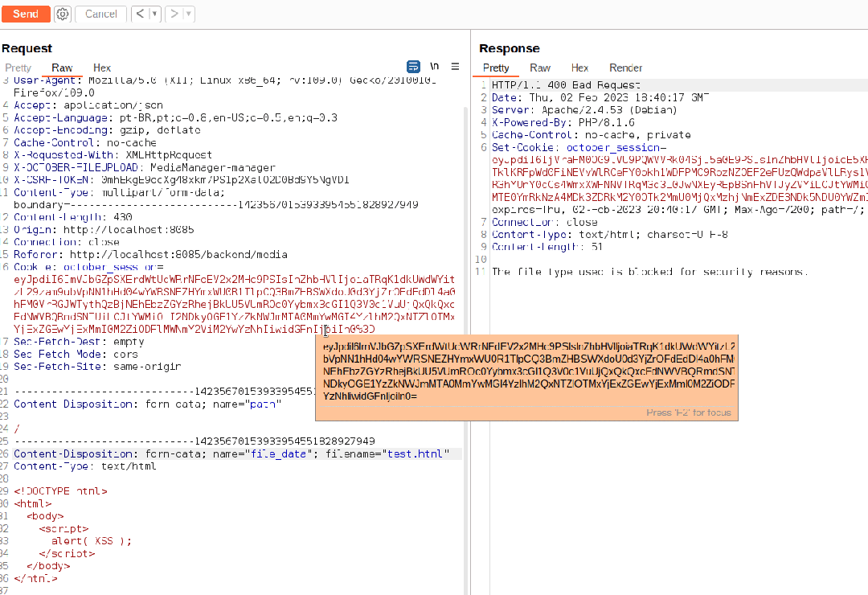
Task: Click the Referer header line
Action: (150, 254)
